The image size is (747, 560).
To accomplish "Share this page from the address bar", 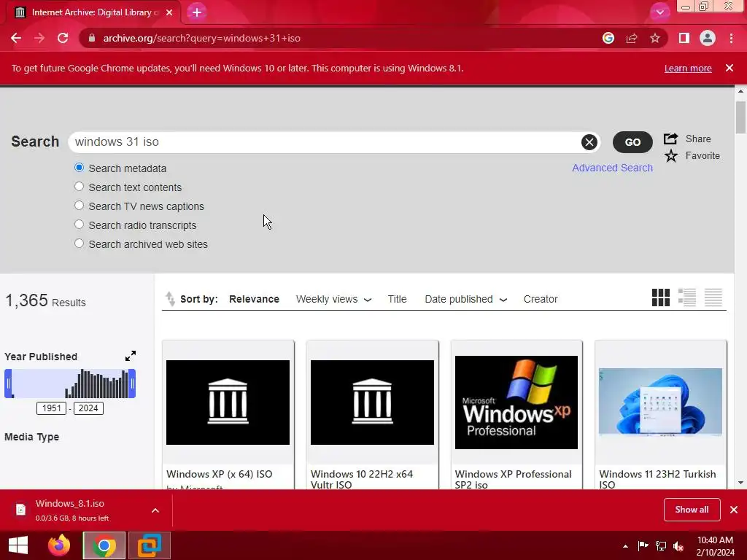I will [632, 38].
